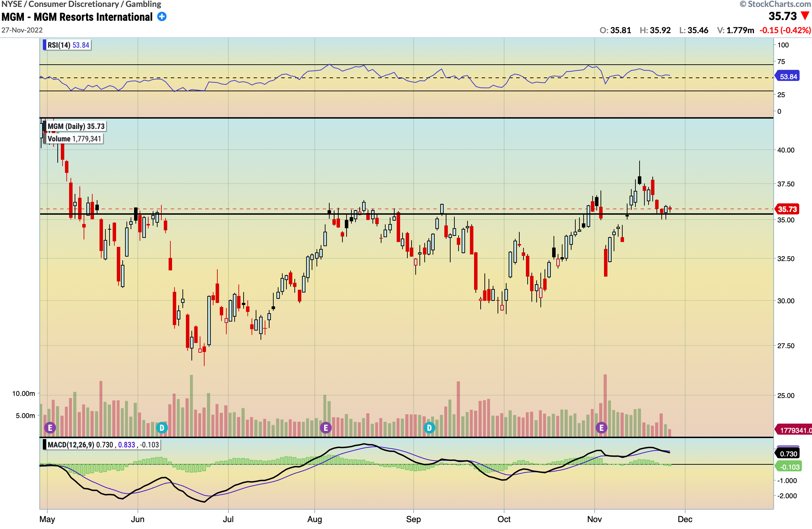Image resolution: width=812 pixels, height=529 pixels.
Task: Click the Nov label on time axis
Action: 594,519
